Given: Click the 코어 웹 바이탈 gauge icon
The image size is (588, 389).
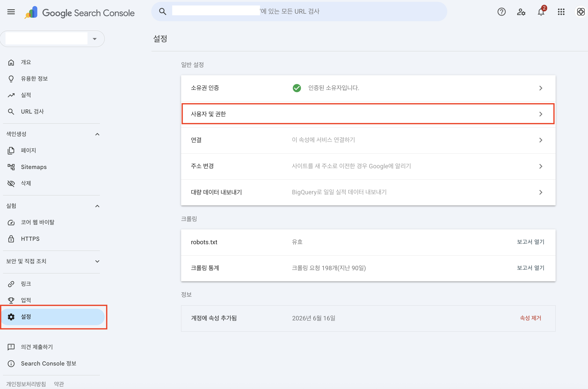Looking at the screenshot, I should 11,222.
